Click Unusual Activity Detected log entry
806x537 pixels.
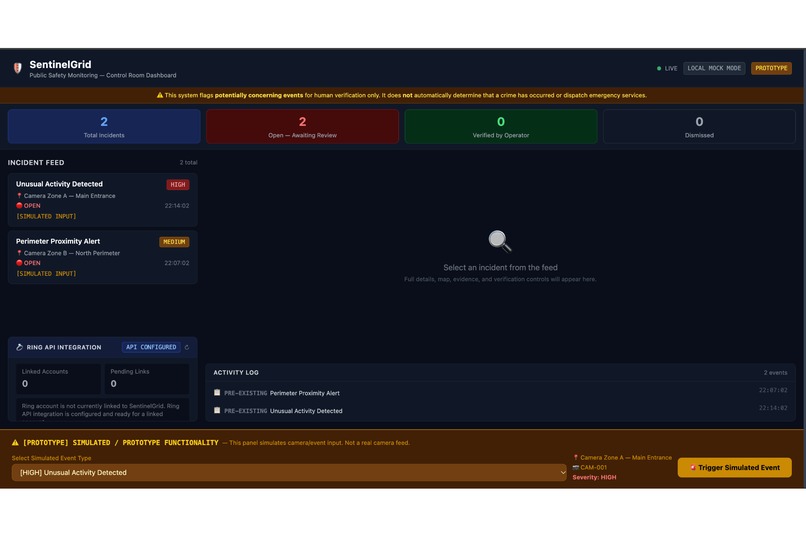[500, 411]
